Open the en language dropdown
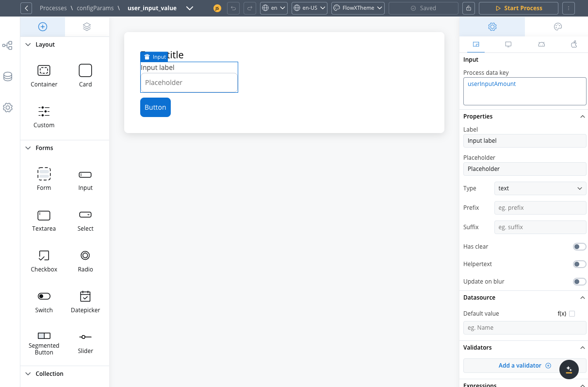588x387 pixels. tap(274, 8)
